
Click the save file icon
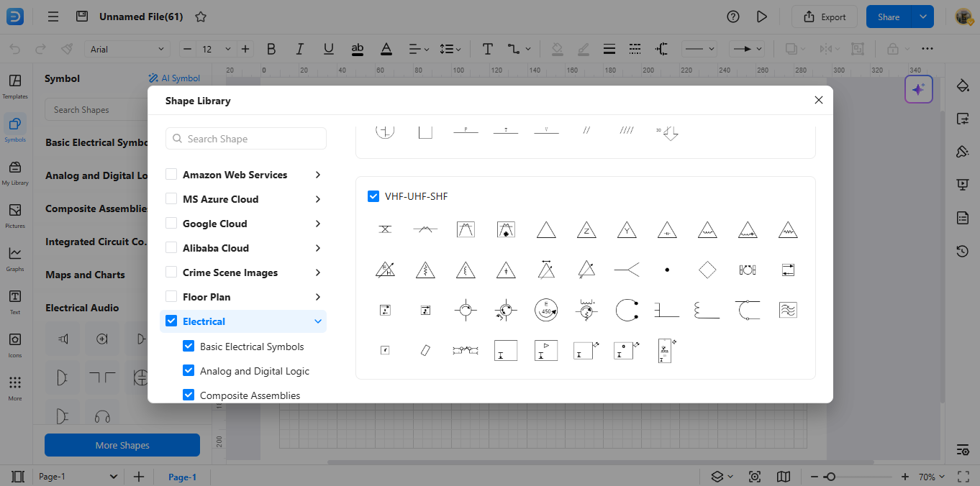82,17
